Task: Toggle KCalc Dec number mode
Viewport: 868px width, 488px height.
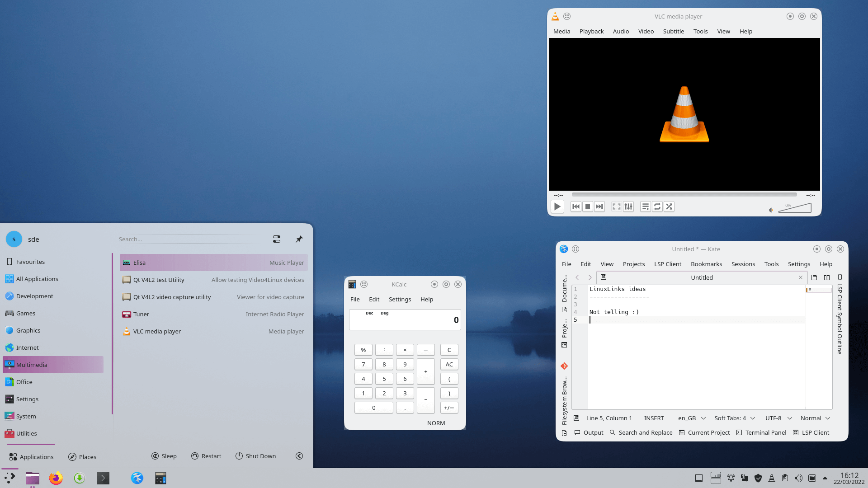Action: tap(369, 313)
